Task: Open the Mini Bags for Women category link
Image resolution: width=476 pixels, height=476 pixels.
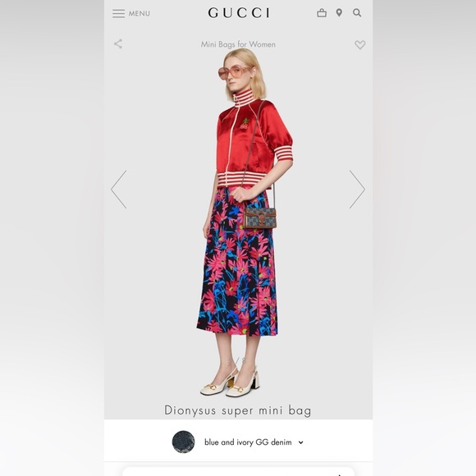Action: tap(238, 44)
